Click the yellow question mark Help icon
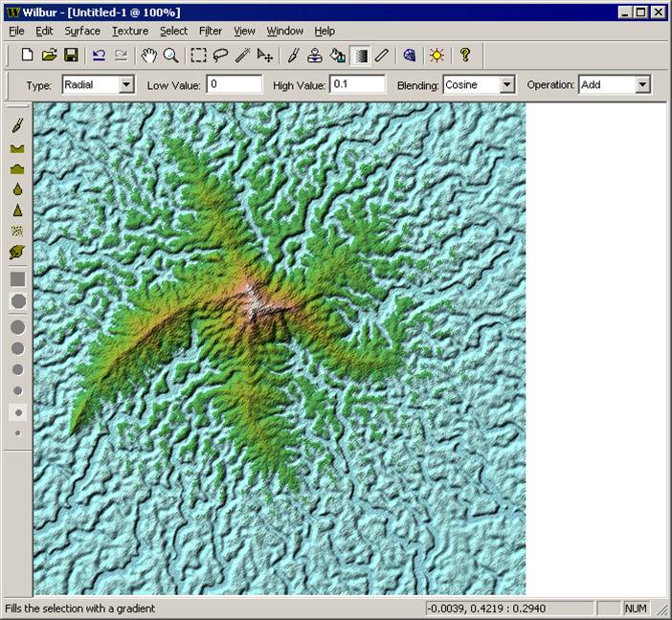Viewport: 672px width, 620px height. (x=465, y=55)
